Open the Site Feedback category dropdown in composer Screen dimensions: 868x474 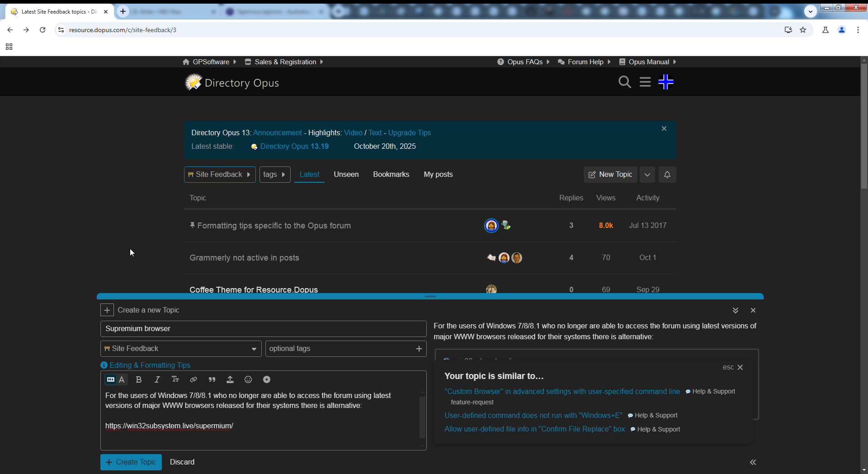point(181,349)
